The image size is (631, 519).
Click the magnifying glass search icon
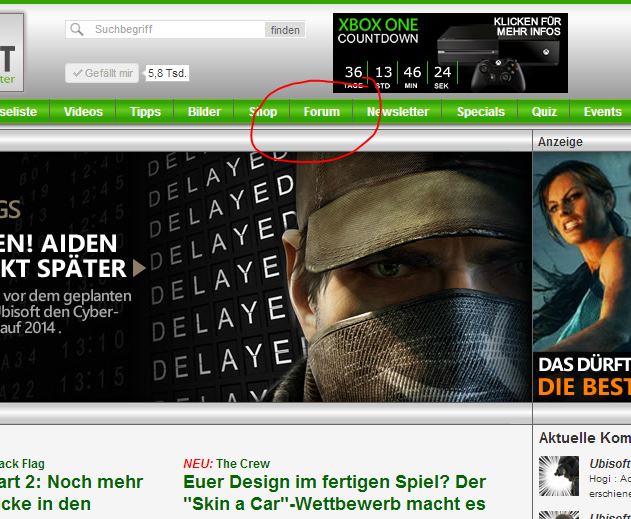point(77,30)
